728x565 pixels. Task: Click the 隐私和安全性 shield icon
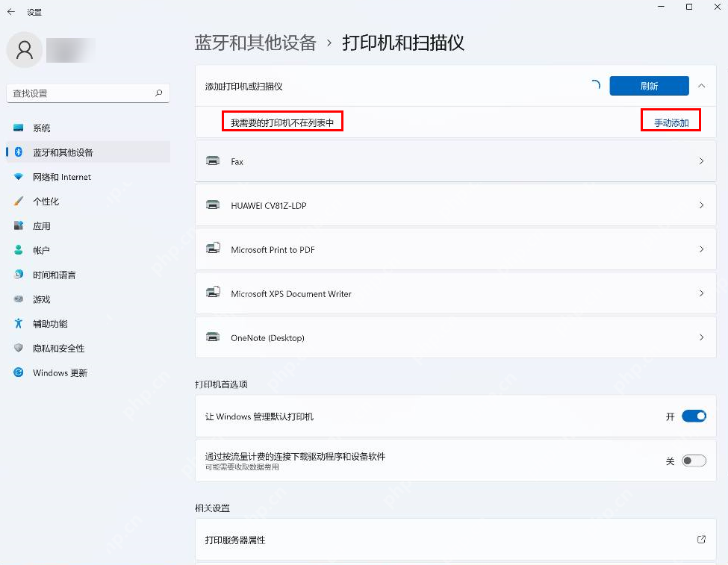point(19,348)
